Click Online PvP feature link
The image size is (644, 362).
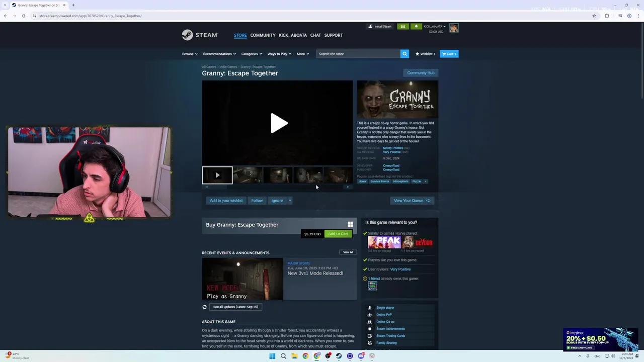pos(384,315)
